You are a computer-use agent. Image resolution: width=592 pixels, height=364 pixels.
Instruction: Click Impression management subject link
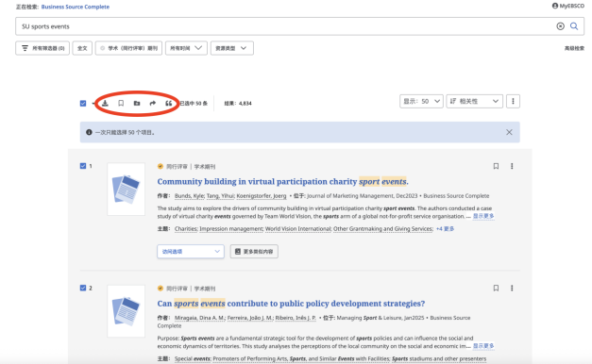pos(231,228)
